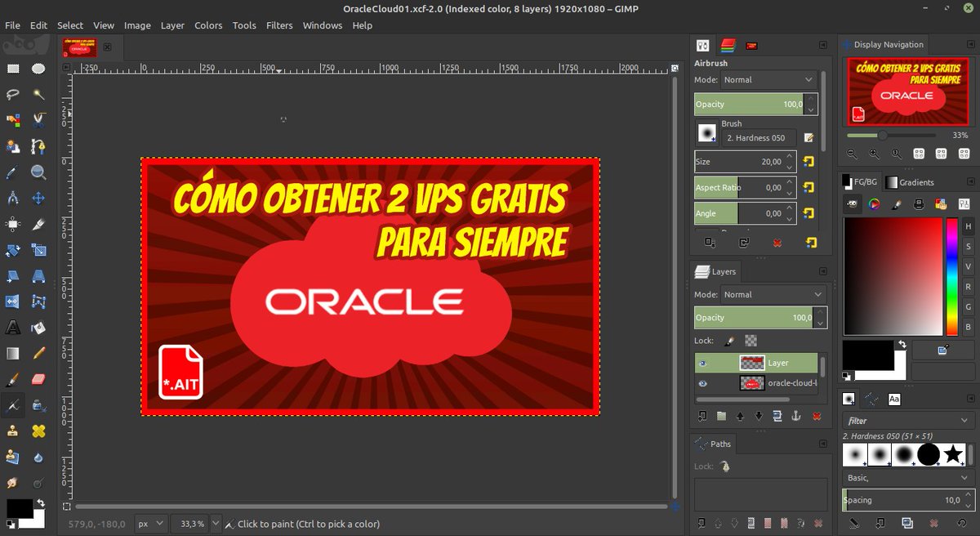Select the Ink tool

38,405
